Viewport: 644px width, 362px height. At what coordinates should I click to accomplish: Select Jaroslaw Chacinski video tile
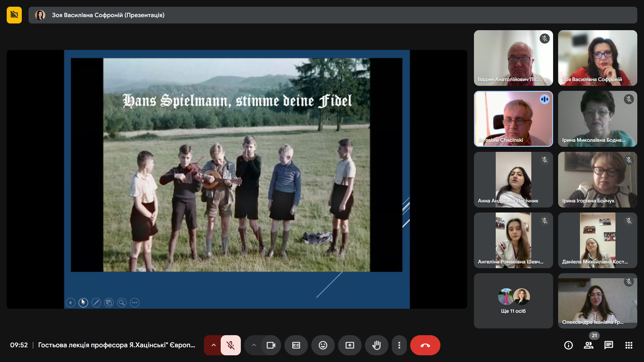click(x=513, y=119)
